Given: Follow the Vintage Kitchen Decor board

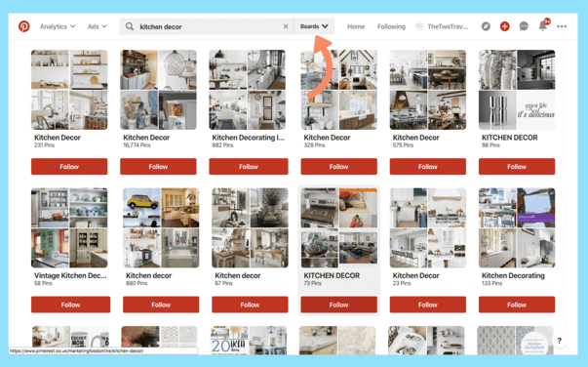Looking at the screenshot, I should pyautogui.click(x=70, y=305).
